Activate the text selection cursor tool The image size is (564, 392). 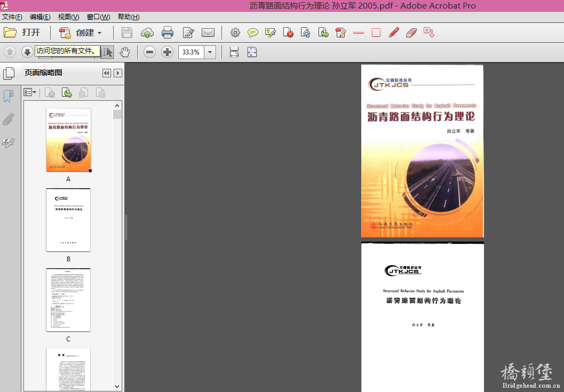point(107,52)
